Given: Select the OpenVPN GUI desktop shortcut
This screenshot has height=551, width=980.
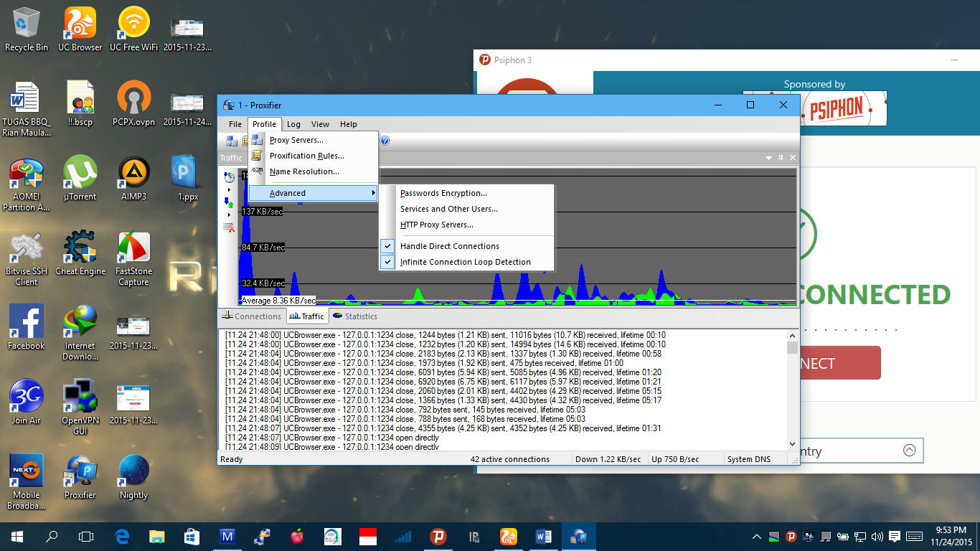Looking at the screenshot, I should (80, 408).
